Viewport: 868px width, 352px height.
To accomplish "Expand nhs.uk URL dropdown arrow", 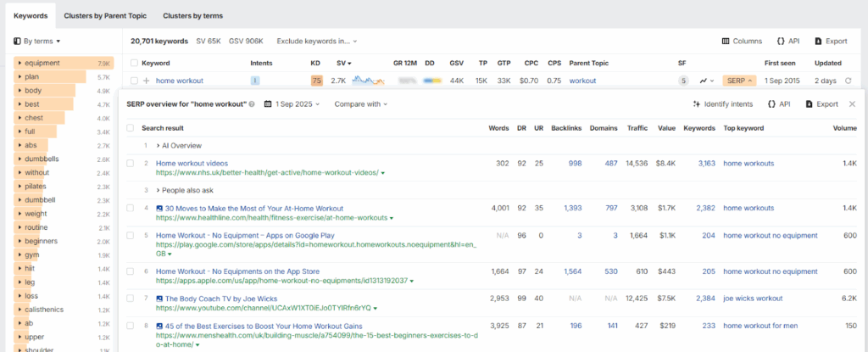I will point(383,173).
